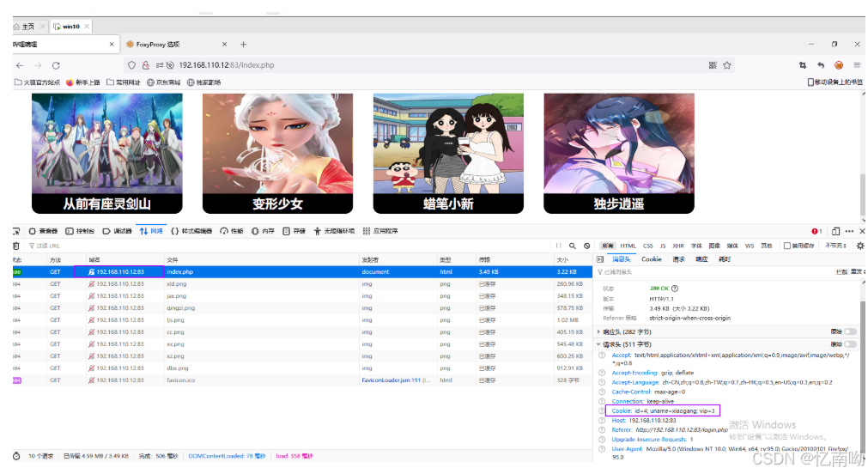Click the 从前有座灵剑山 thumbnail
The width and height of the screenshot is (868, 474).
click(x=106, y=154)
